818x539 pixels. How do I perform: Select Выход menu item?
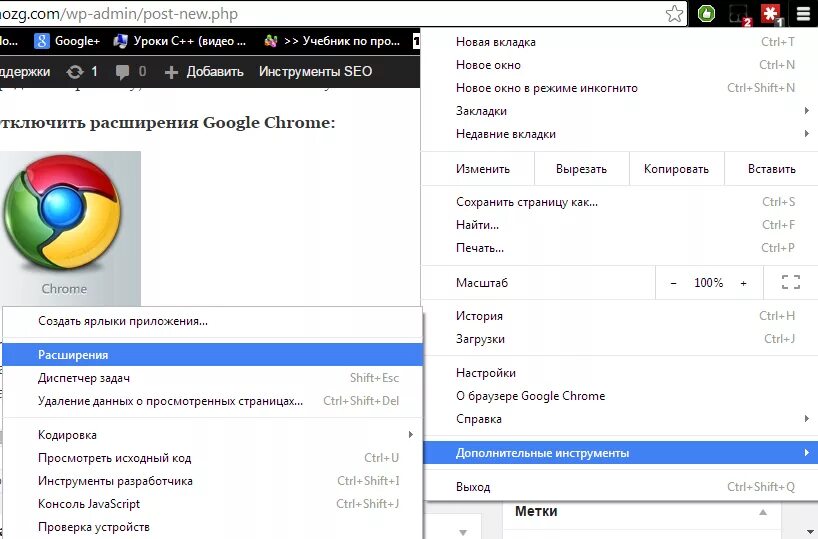620,486
